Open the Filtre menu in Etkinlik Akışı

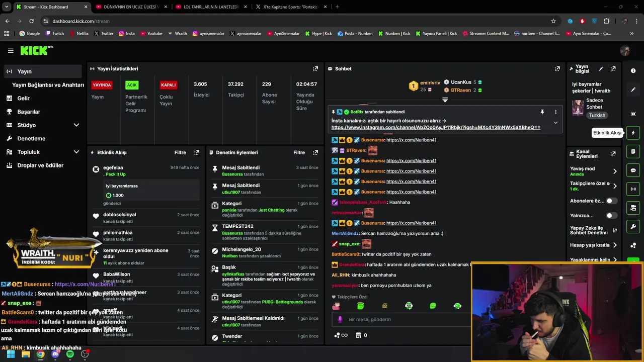[180, 152]
